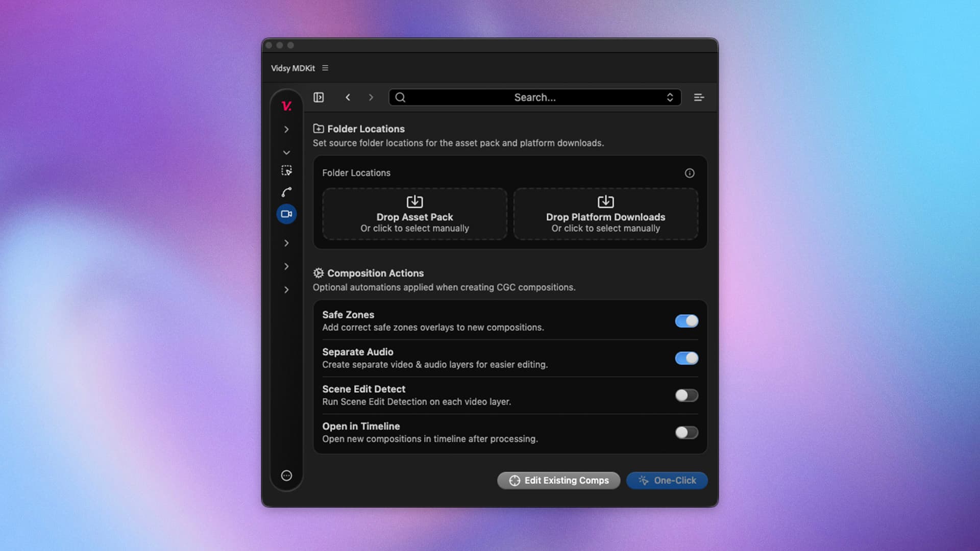980x551 pixels.
Task: Click the info icon in Folder Locations
Action: (x=690, y=173)
